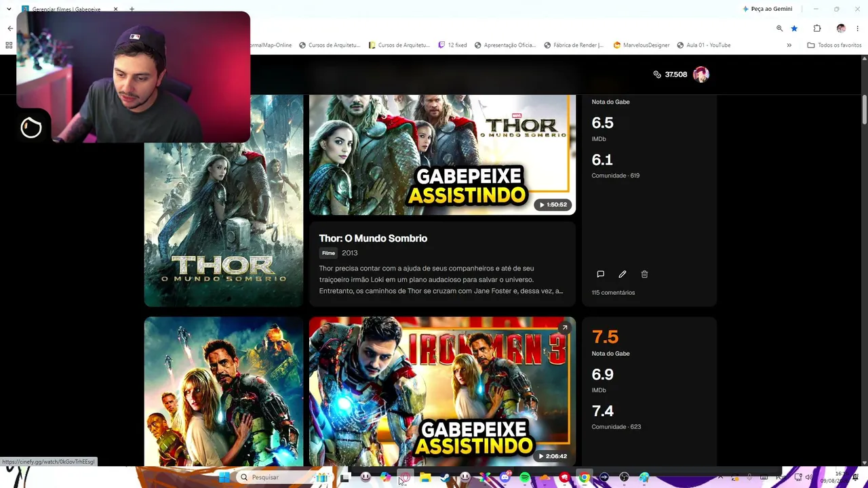
Task: Expand the tab search dropdown arrow
Action: click(x=9, y=9)
